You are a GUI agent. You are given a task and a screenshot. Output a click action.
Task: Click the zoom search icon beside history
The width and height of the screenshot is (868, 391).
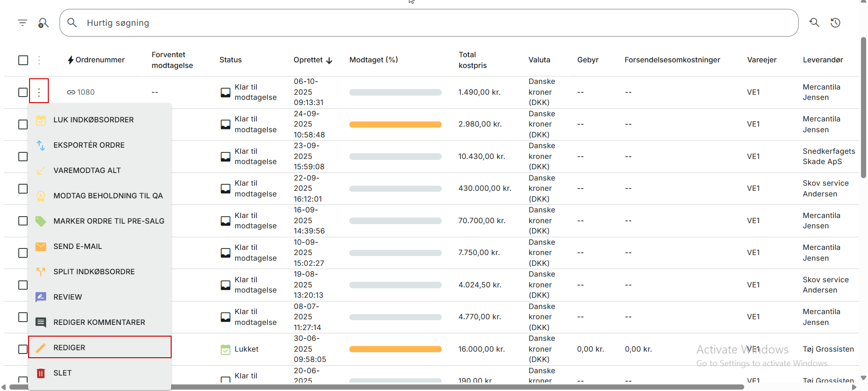pyautogui.click(x=815, y=23)
